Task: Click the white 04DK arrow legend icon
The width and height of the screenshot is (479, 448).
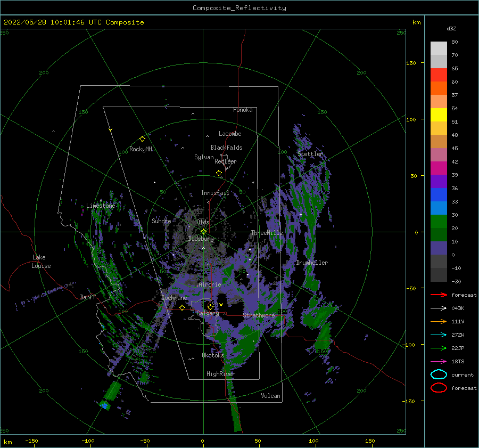Action: (x=439, y=308)
